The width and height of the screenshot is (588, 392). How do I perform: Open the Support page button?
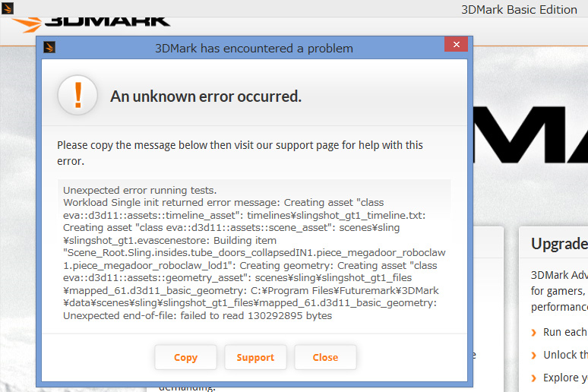(x=255, y=358)
